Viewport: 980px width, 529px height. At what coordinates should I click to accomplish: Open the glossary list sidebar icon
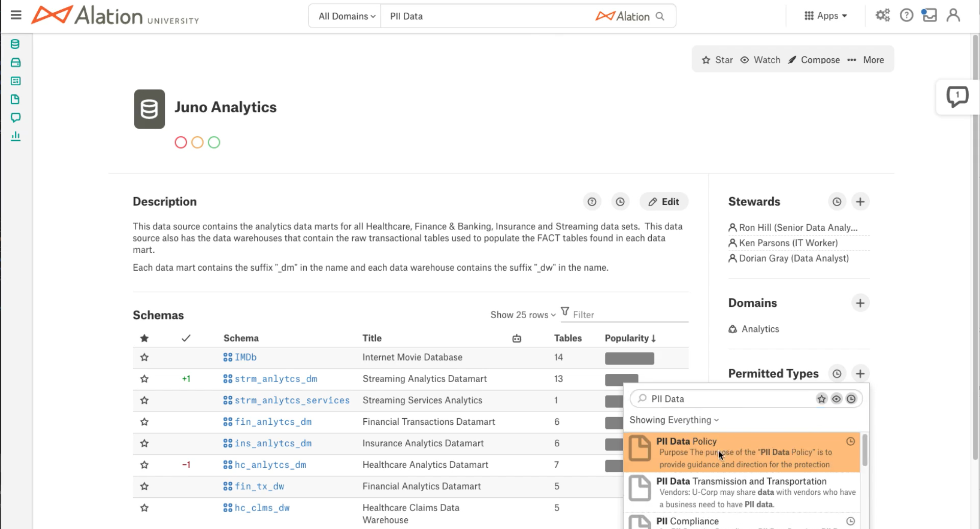pos(15,81)
